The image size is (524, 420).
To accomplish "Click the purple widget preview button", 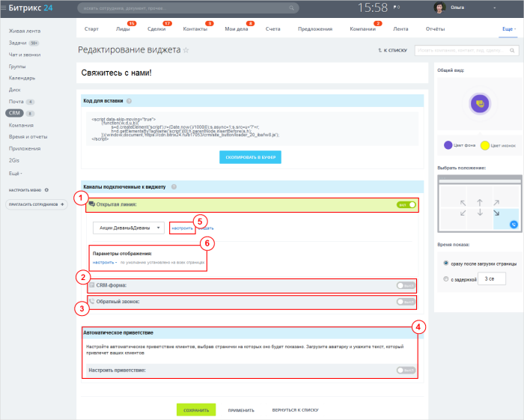I will coord(480,104).
